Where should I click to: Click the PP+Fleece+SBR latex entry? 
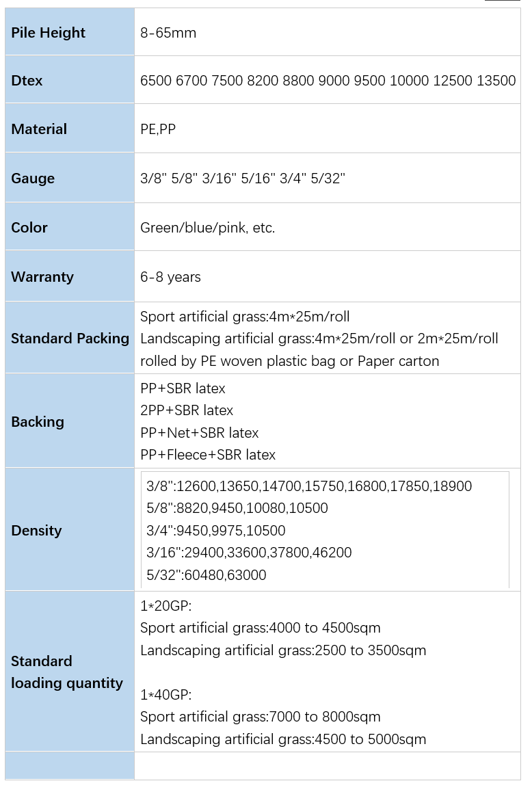[208, 455]
